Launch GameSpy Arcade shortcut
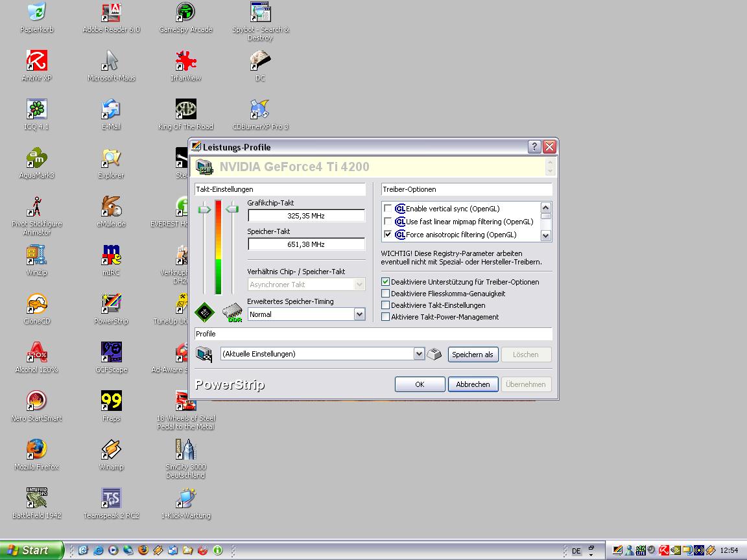The width and height of the screenshot is (747, 560). 185,12
